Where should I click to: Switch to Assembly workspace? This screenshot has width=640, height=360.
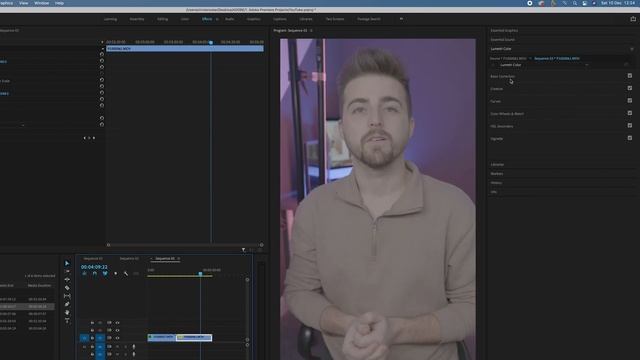click(137, 19)
